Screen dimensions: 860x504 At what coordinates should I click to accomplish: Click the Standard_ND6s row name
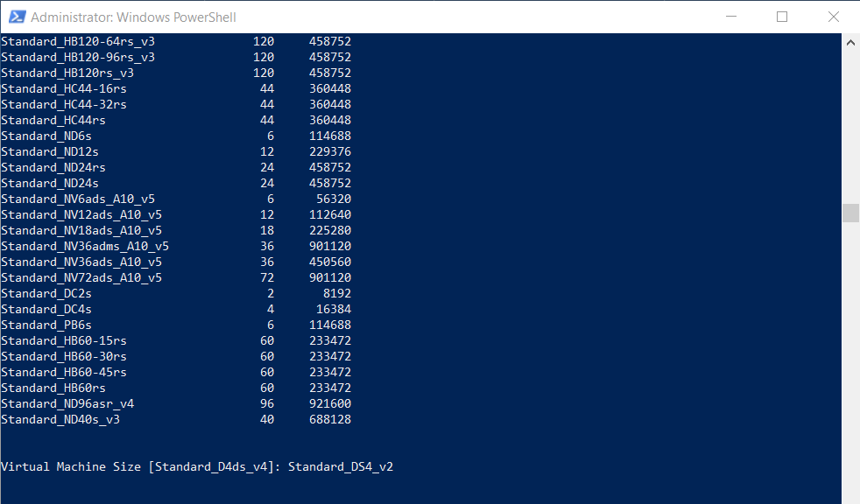(46, 136)
